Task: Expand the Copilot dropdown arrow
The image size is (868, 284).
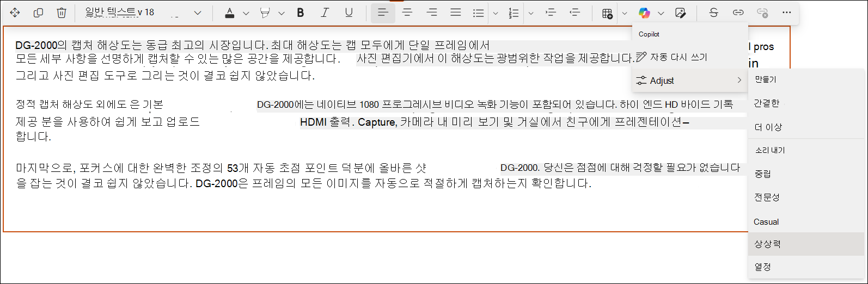Action: point(661,13)
